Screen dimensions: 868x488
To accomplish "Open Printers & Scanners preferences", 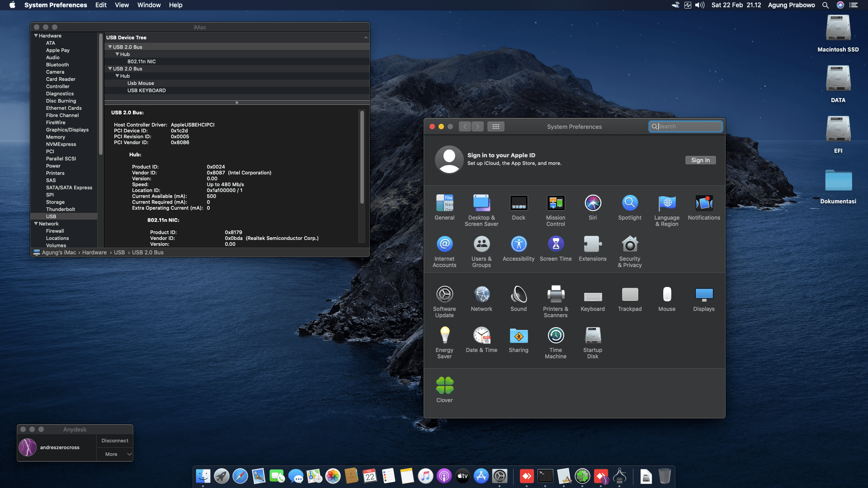I will point(556,302).
